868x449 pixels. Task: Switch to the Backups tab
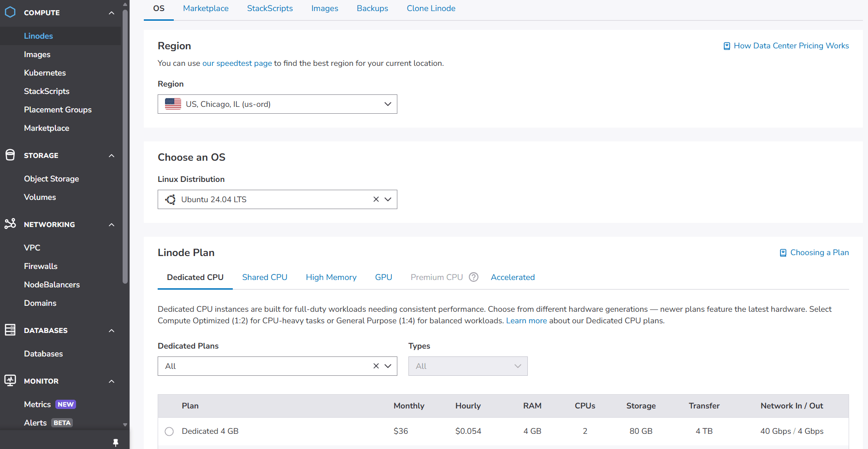coord(372,9)
